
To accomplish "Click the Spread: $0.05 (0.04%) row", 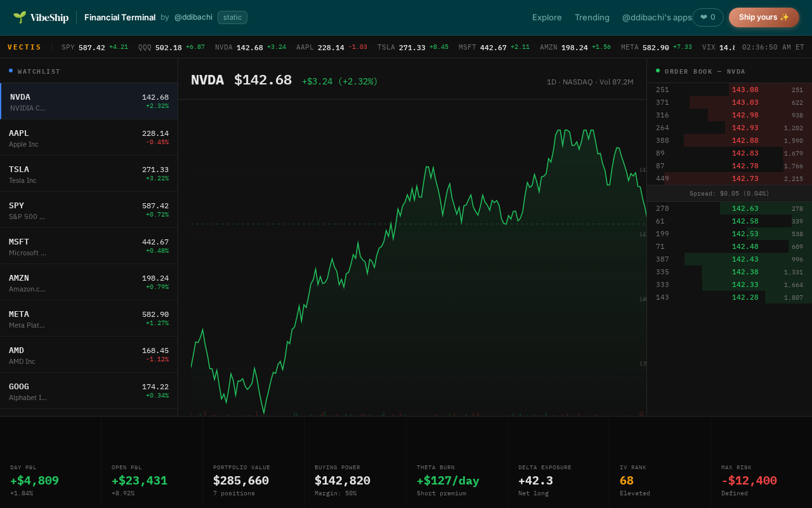I will pos(730,194).
